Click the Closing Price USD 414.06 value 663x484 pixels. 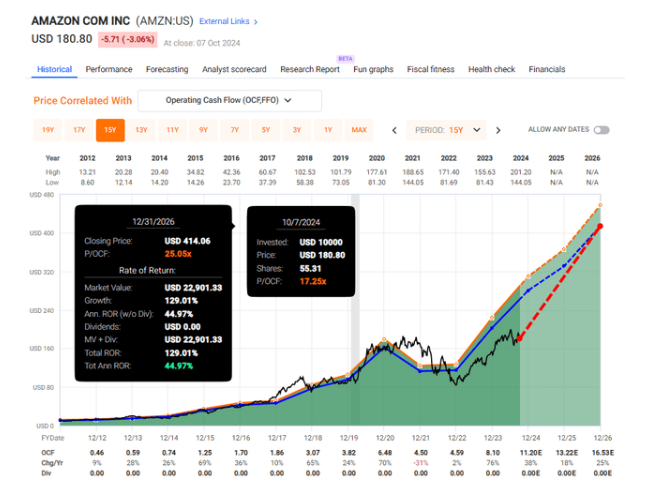coord(187,241)
